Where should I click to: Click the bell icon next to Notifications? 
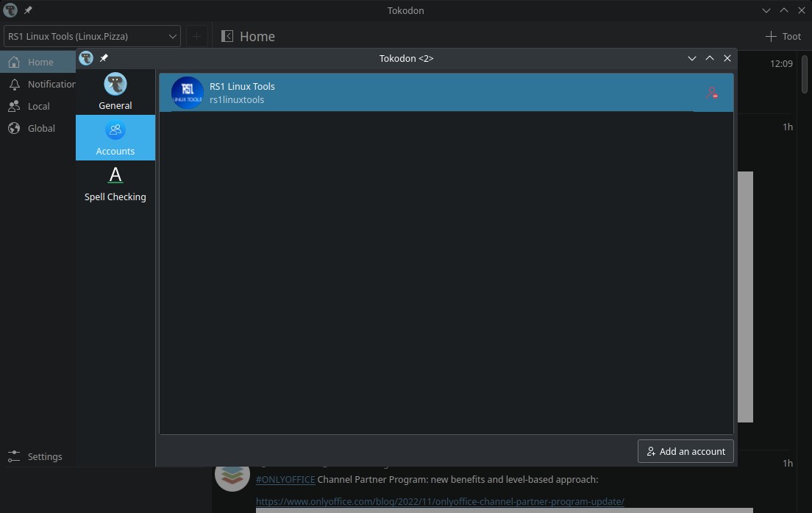pos(14,84)
